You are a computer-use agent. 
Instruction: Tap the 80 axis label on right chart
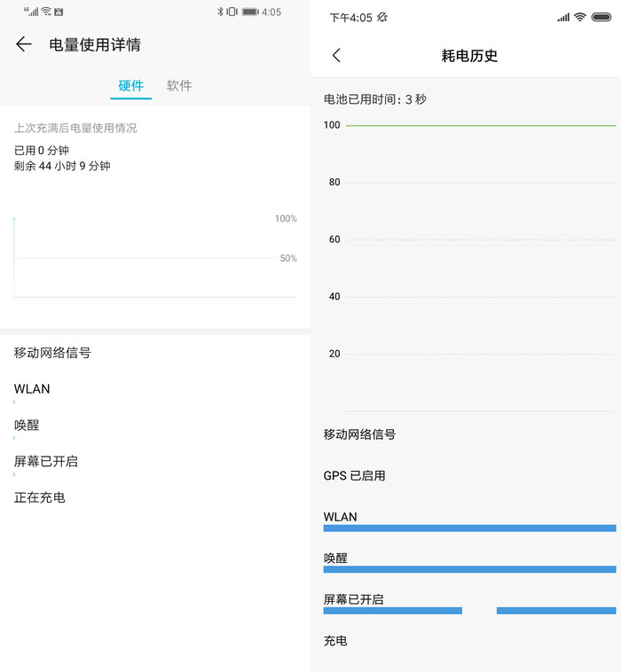click(334, 182)
